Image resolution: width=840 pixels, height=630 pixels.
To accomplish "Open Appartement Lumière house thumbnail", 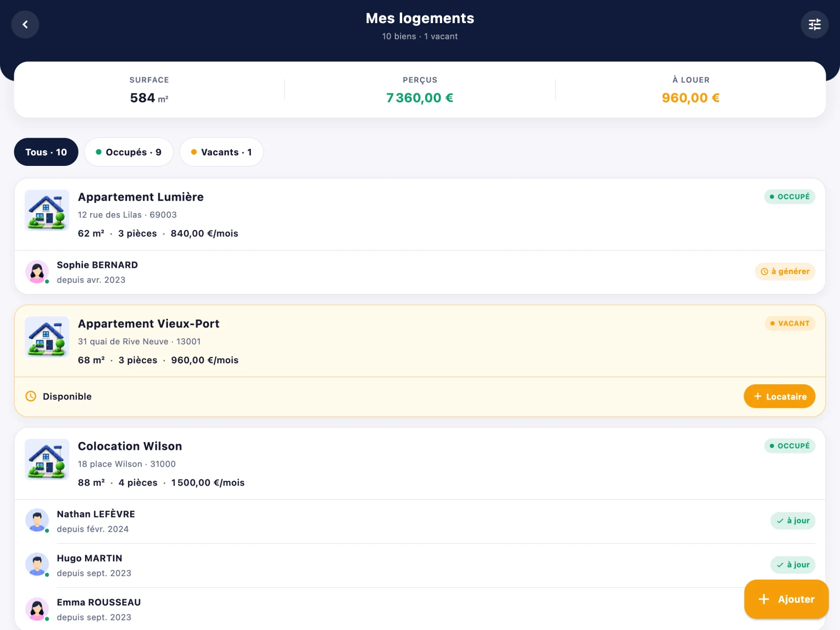I will [x=47, y=211].
